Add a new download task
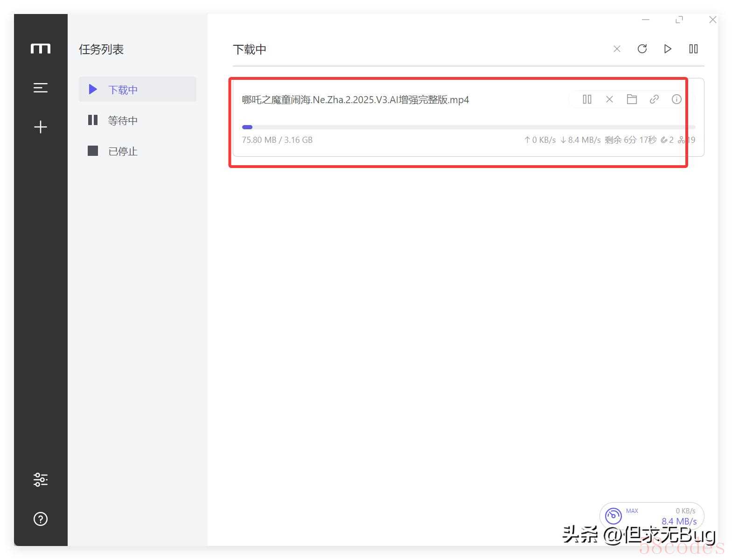The width and height of the screenshot is (732, 560). point(41,127)
